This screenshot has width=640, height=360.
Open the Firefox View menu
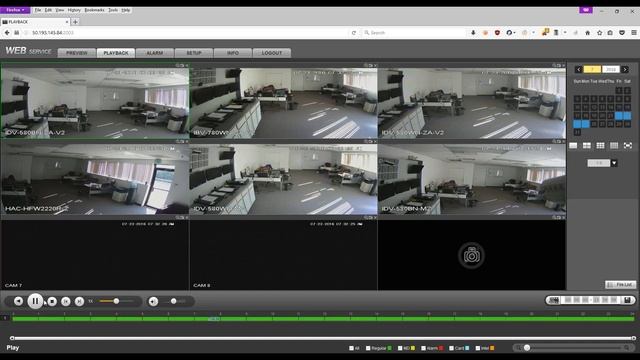(60, 10)
